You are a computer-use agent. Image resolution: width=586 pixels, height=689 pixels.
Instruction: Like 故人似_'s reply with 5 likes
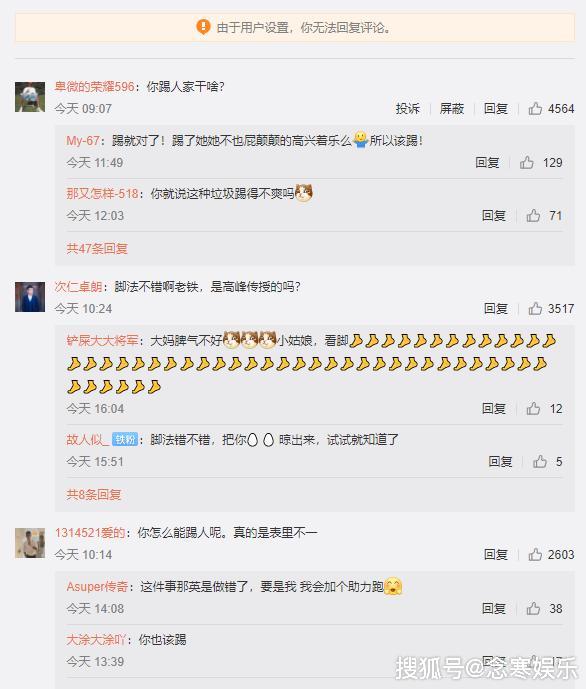coord(540,462)
